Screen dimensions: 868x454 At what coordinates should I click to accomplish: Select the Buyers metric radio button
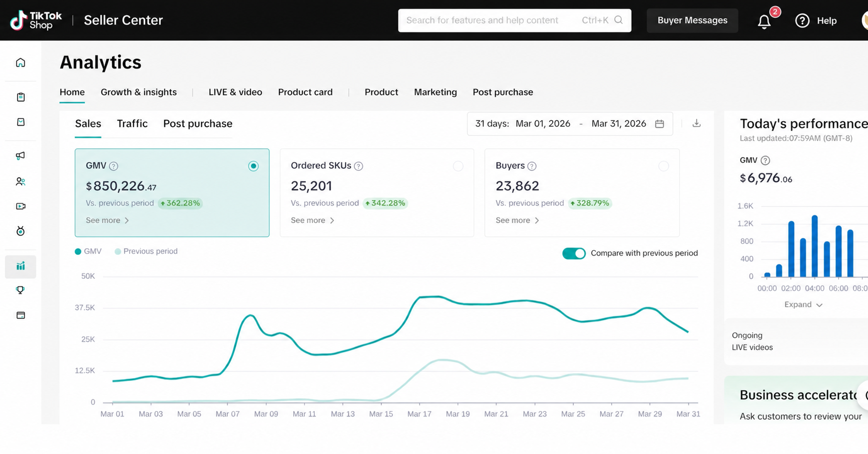[663, 166]
